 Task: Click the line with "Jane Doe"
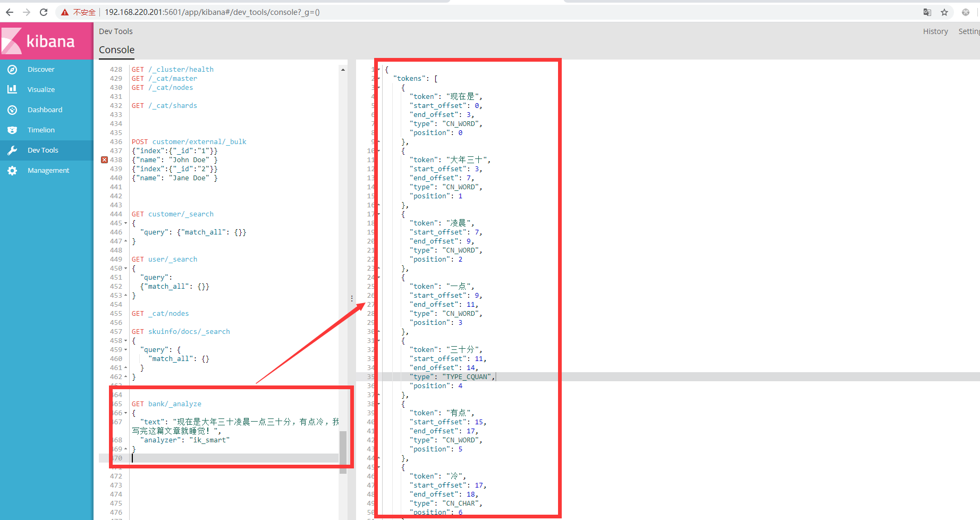pyautogui.click(x=175, y=178)
